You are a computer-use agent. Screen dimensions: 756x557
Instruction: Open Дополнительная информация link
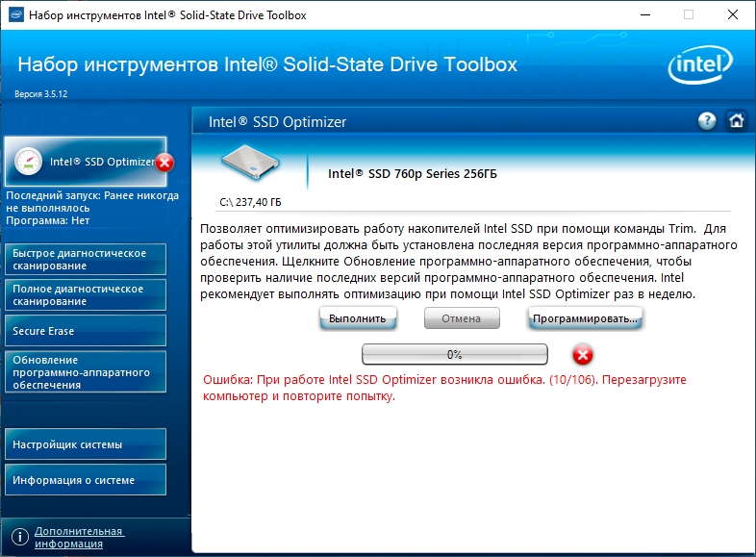click(79, 537)
